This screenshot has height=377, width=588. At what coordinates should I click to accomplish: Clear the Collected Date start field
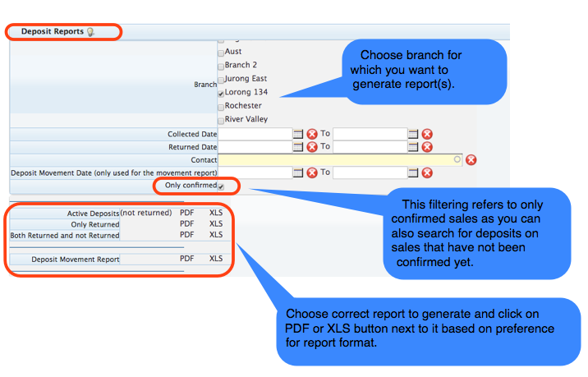point(312,134)
